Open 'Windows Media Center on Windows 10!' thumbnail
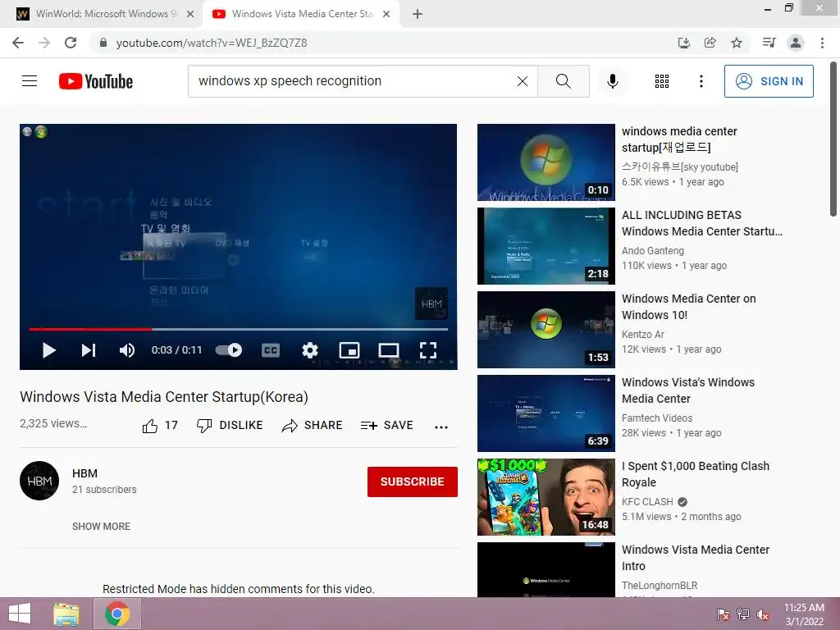This screenshot has width=840, height=630. (x=546, y=330)
